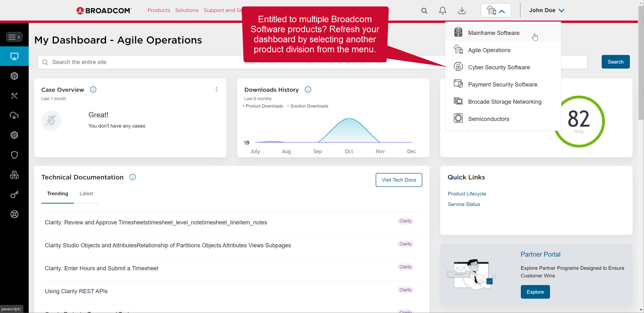Click the key icon in sidebar

(14, 194)
